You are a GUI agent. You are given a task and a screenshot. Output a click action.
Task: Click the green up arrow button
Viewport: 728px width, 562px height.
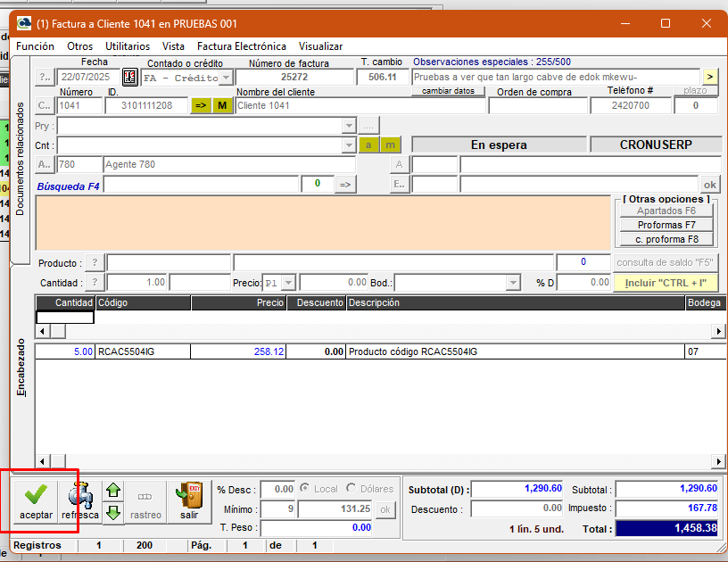(113, 490)
